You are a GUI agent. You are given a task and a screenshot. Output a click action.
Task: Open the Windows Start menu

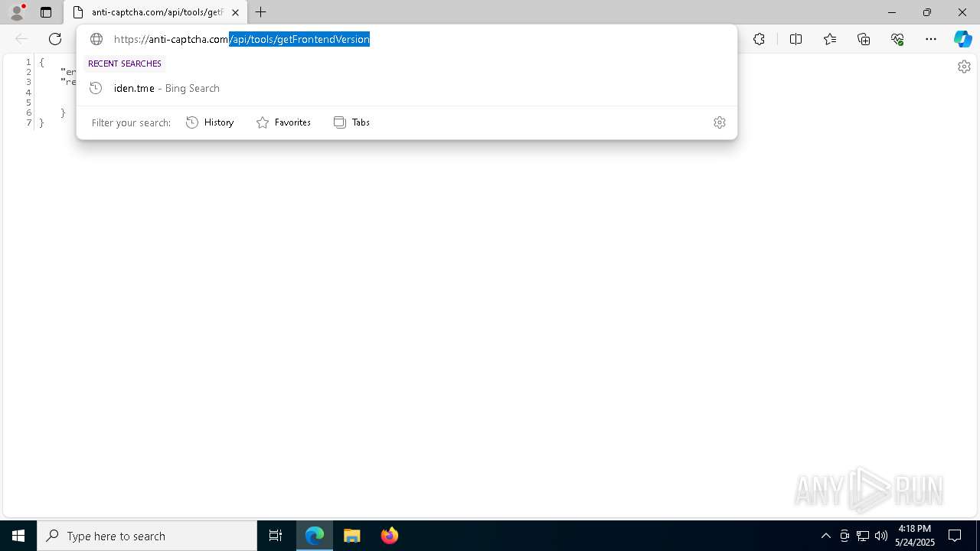(x=18, y=536)
